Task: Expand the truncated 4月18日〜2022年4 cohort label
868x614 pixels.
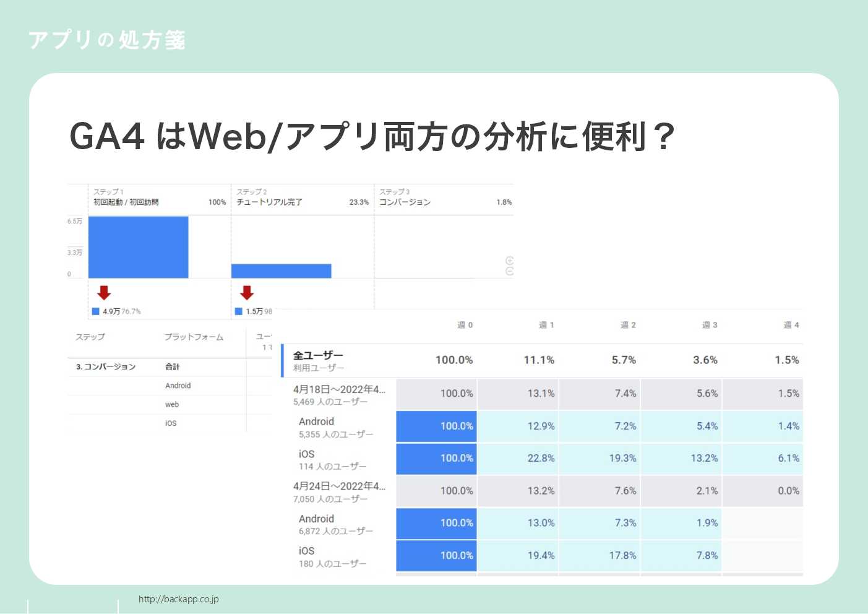Action: point(339,389)
